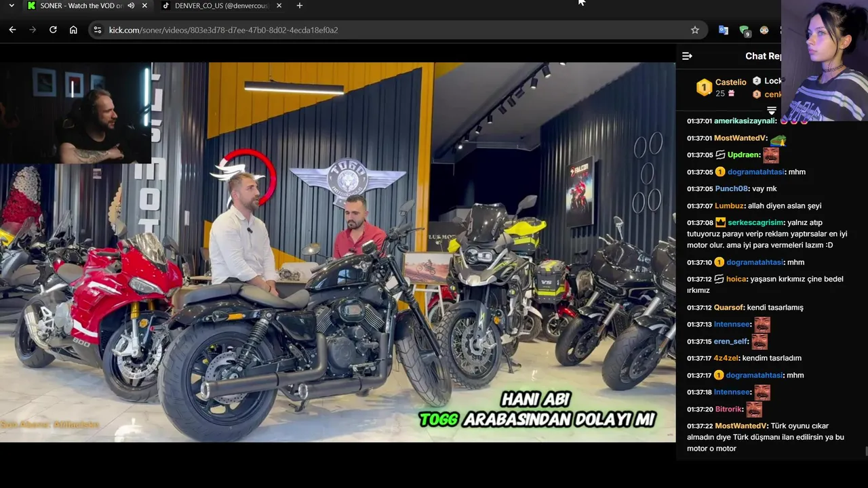Click the emote in Bitrorik's message
Image resolution: width=868 pixels, height=488 pixels.
coord(754,409)
